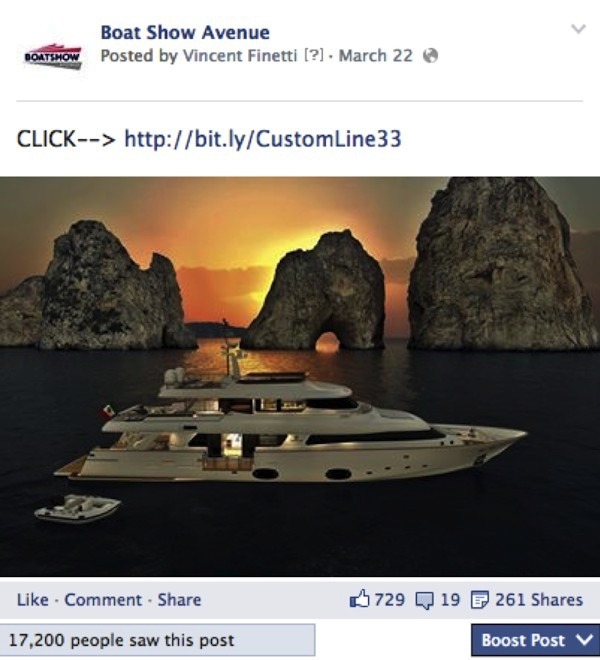Image resolution: width=600 pixels, height=660 pixels.
Task: Click the thumbs-up likes icon
Action: pos(359,599)
